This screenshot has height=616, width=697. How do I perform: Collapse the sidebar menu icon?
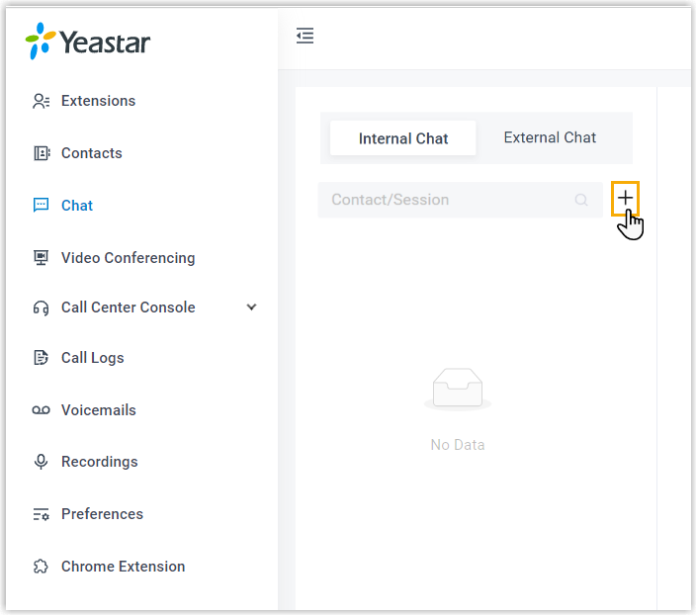click(305, 36)
